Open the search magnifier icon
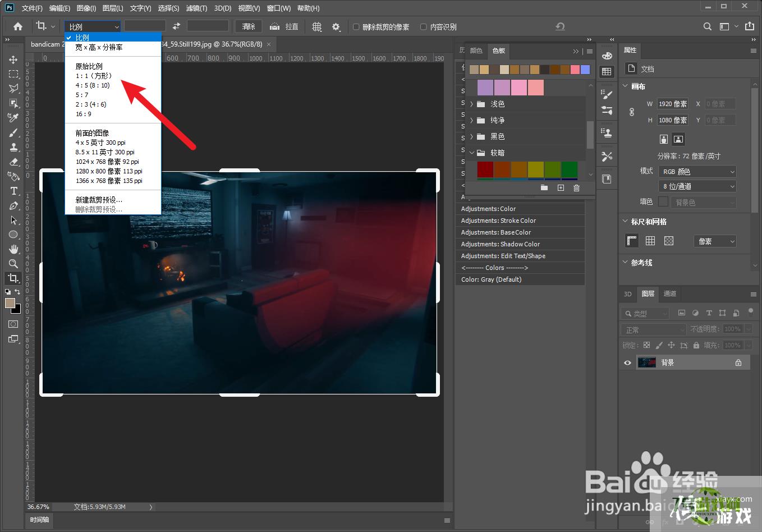The width and height of the screenshot is (762, 532). tap(708, 26)
